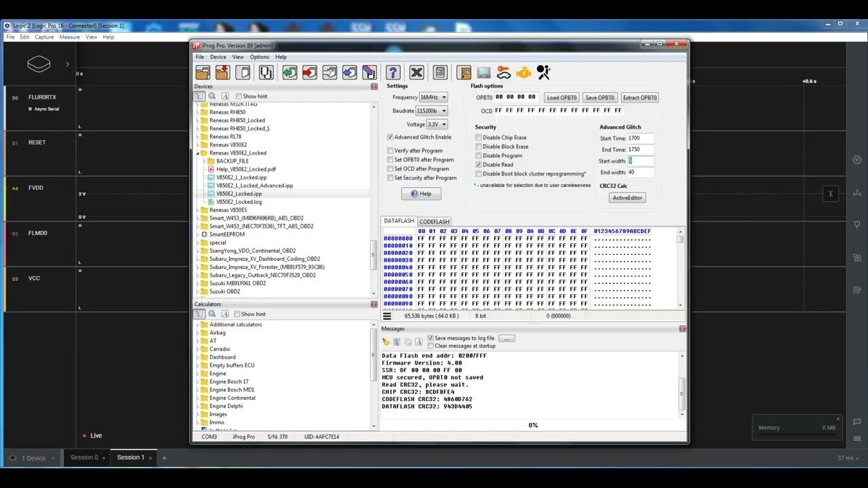Click the orange car key toolbar icon
Viewport: 868px width, 488px height.
[x=503, y=73]
